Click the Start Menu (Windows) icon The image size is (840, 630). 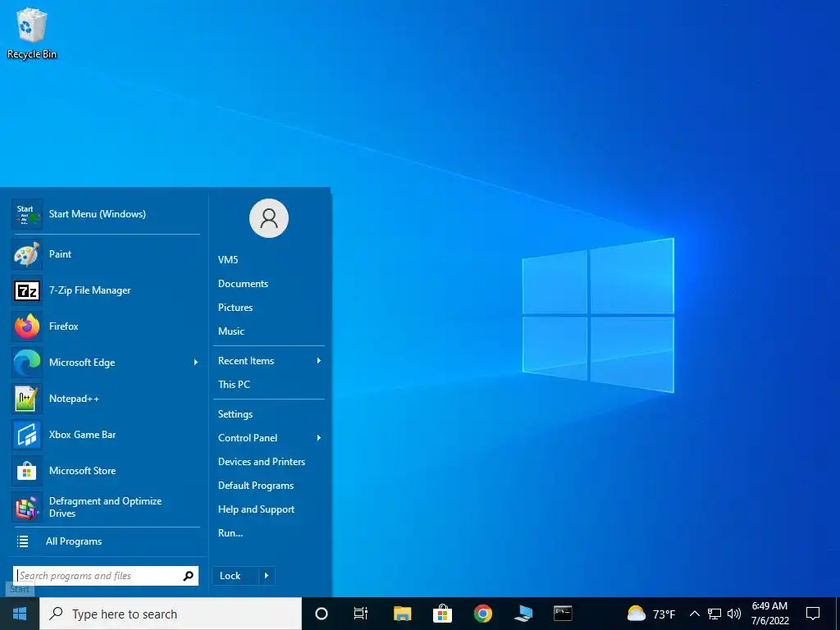point(27,214)
